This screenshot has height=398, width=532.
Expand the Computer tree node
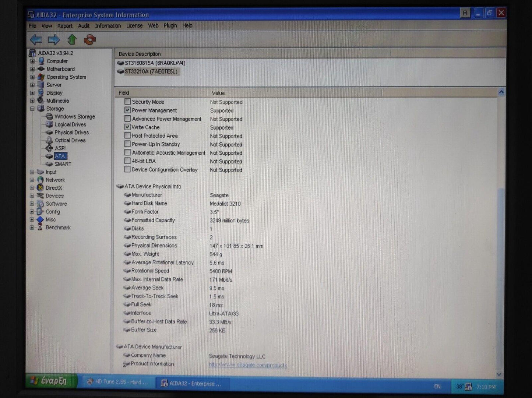[32, 61]
